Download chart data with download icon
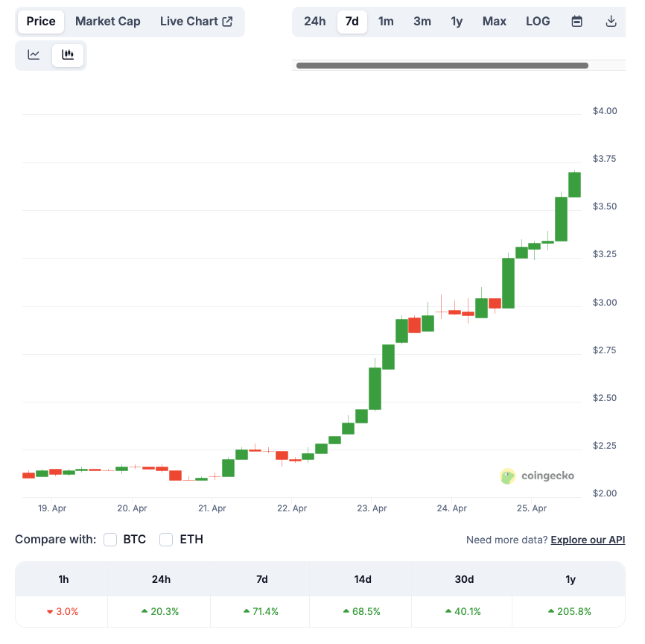 (x=611, y=21)
